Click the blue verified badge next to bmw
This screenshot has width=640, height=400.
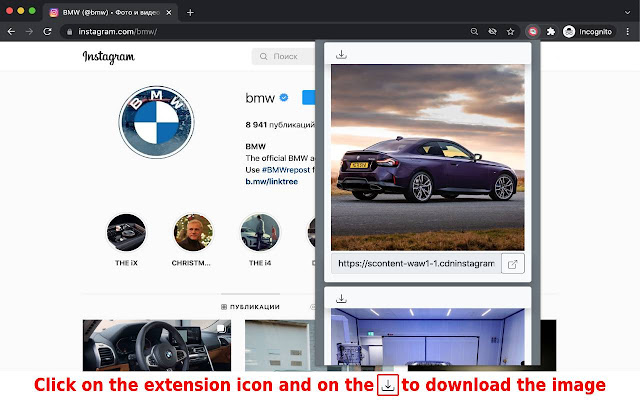284,98
